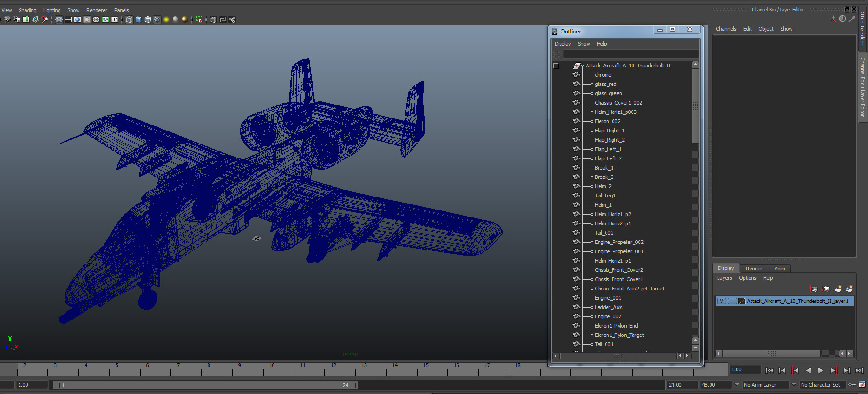Click the Outliner vertical scrollbar thumb

pyautogui.click(x=695, y=106)
